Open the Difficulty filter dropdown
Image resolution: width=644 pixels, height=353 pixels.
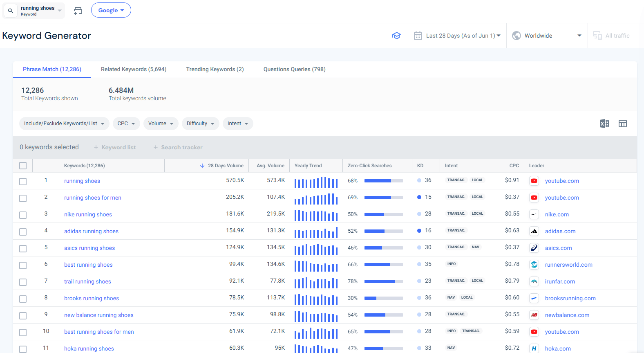pos(201,124)
